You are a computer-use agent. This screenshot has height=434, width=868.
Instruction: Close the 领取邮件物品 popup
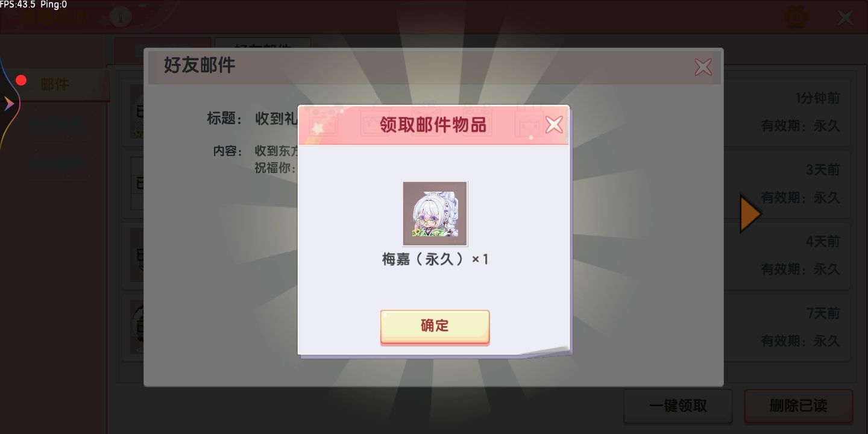(553, 125)
